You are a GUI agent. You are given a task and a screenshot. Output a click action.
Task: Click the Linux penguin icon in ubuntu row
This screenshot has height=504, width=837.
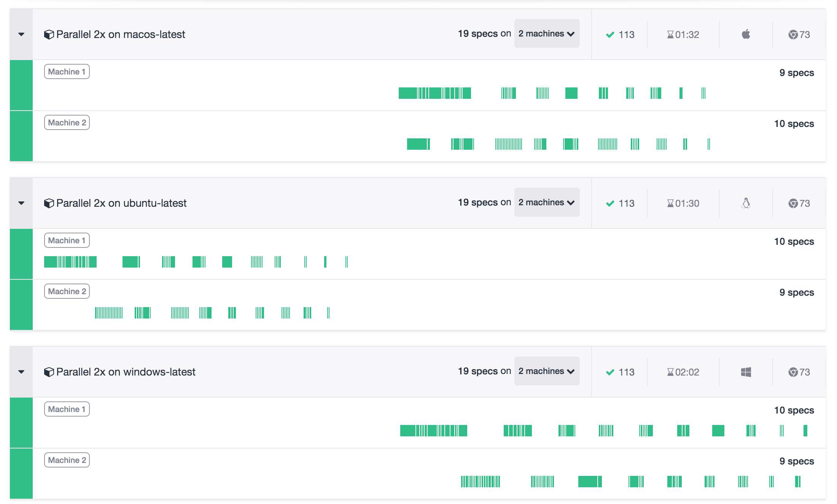coord(746,203)
